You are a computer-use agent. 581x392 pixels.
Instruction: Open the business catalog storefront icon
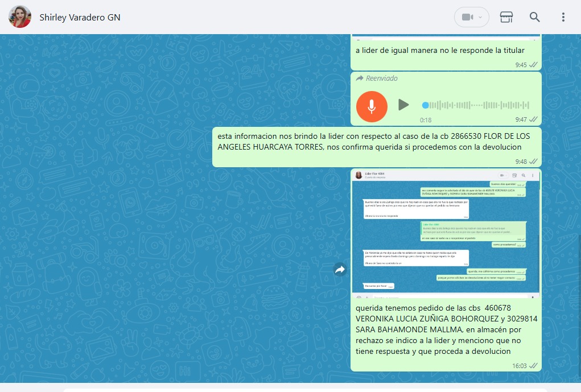506,17
